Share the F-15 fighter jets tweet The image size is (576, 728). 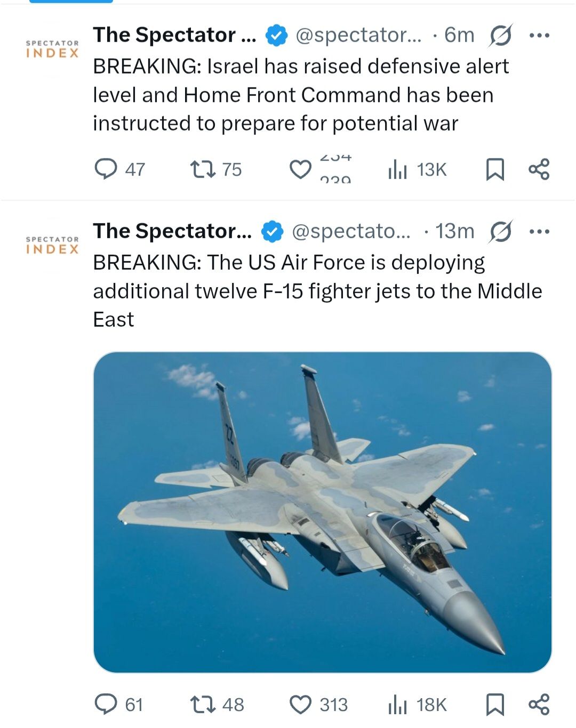539,704
